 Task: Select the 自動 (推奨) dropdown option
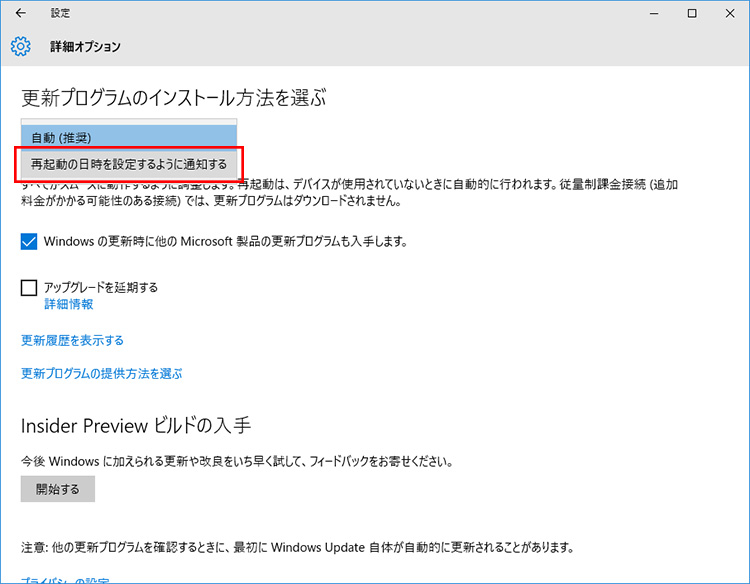tap(129, 137)
